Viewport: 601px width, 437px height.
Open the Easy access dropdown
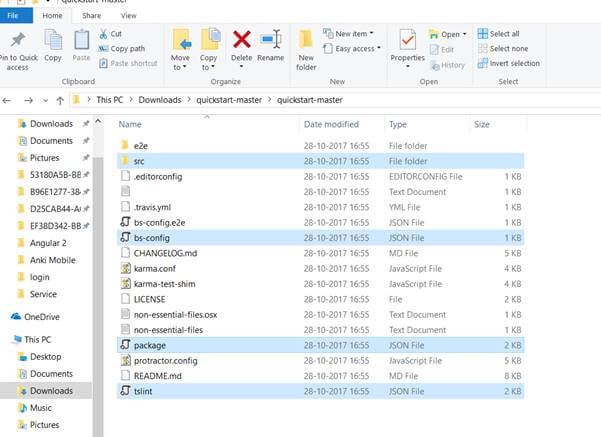click(351, 49)
